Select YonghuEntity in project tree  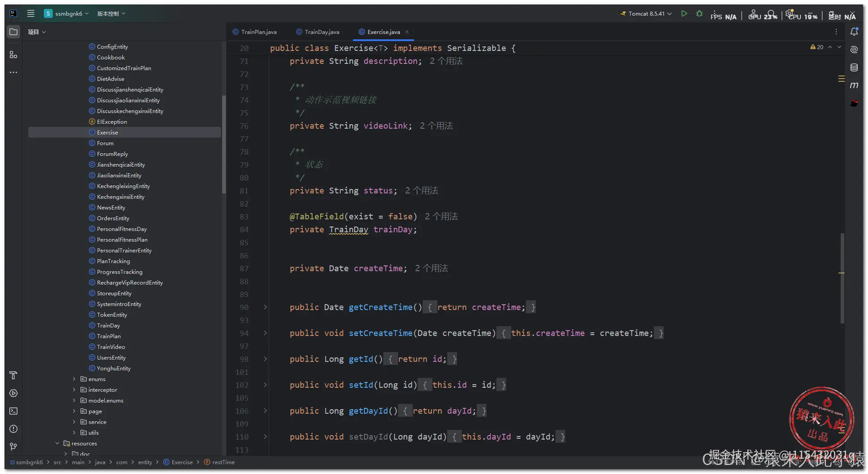(x=114, y=368)
